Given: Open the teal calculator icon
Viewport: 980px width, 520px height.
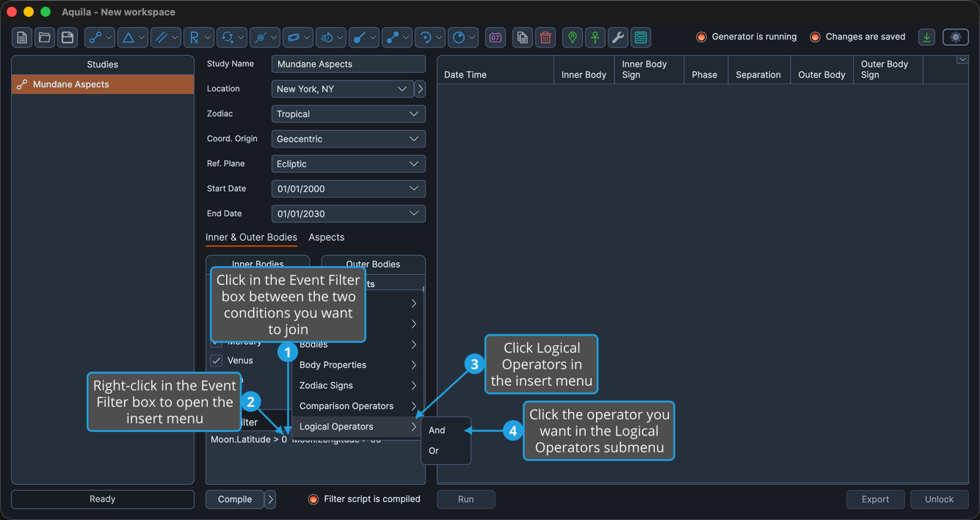Looking at the screenshot, I should pos(641,37).
